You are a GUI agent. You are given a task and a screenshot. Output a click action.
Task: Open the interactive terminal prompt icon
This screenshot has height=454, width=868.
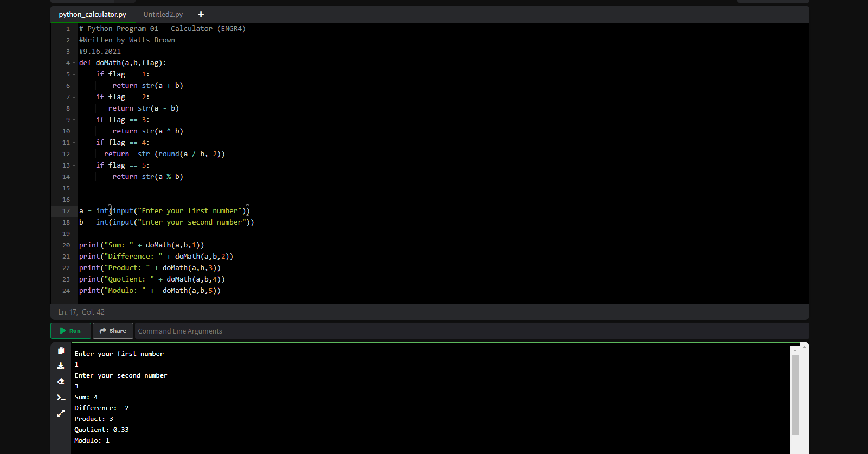61,398
